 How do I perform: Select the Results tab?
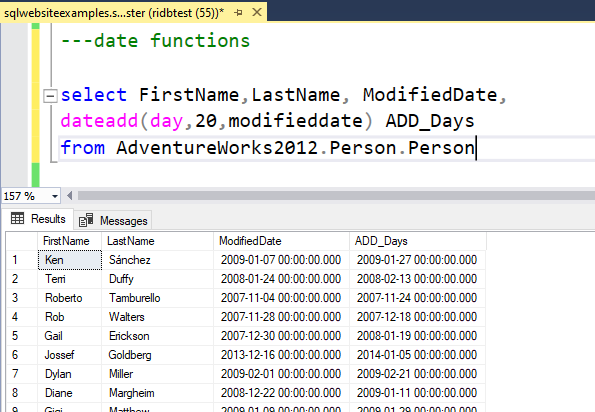click(x=38, y=219)
